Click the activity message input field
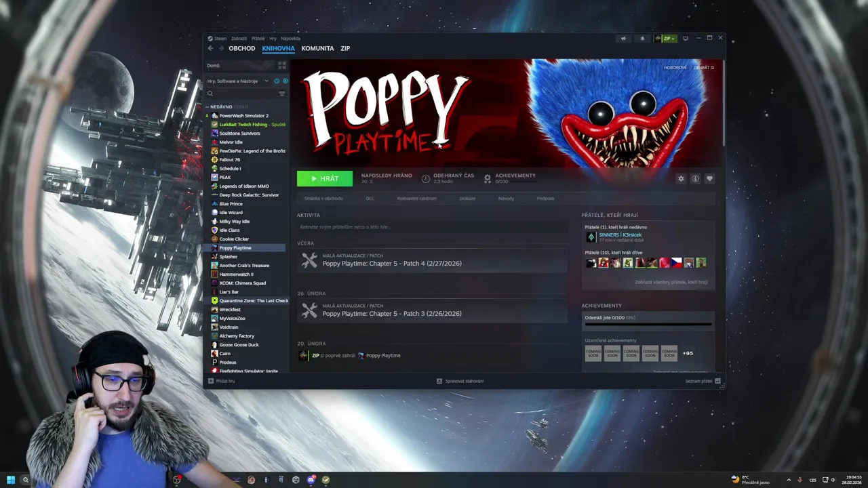Image resolution: width=868 pixels, height=488 pixels. click(x=432, y=227)
